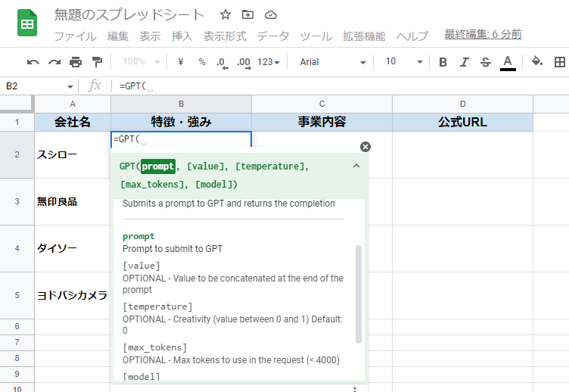The height and width of the screenshot is (392, 569).
Task: Click the active cell B2 editor
Action: point(181,139)
